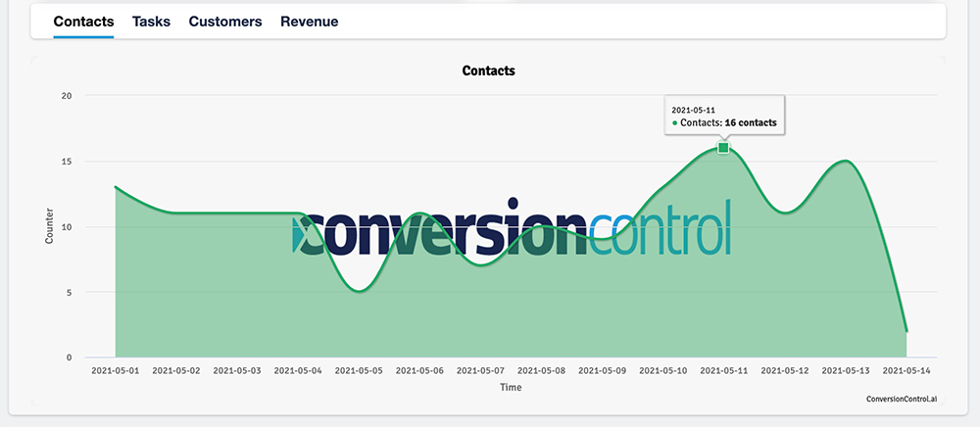Screen dimensions: 980x427
Task: Click the green square data point marker
Action: tap(723, 148)
